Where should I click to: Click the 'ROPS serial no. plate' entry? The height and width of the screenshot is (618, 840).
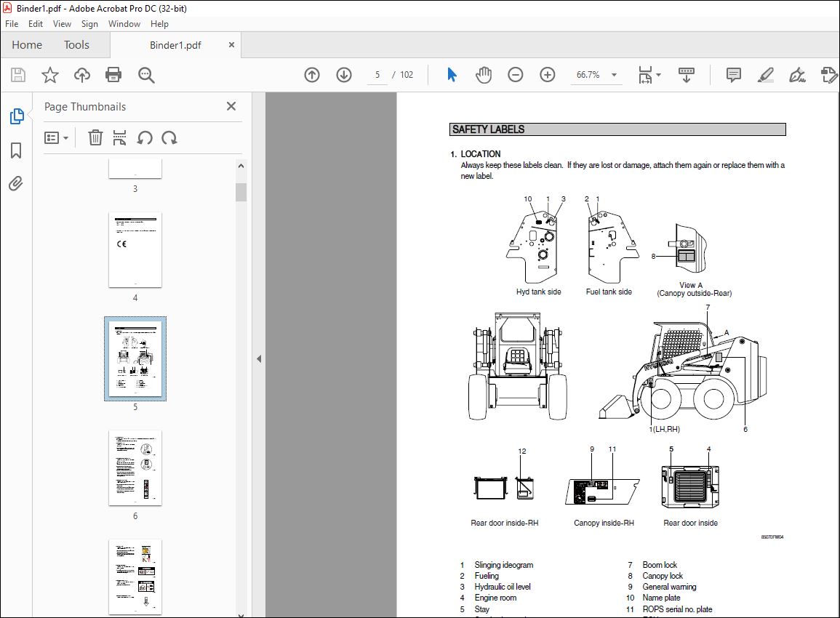click(x=677, y=609)
